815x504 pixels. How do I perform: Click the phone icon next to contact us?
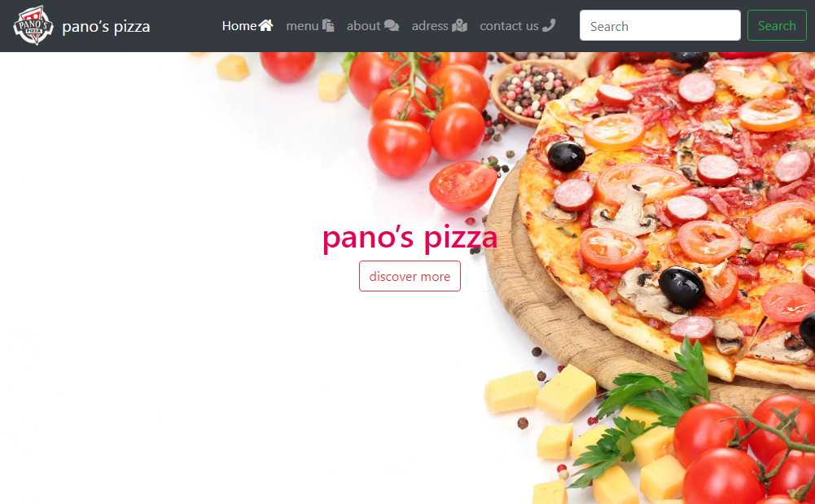click(x=549, y=25)
